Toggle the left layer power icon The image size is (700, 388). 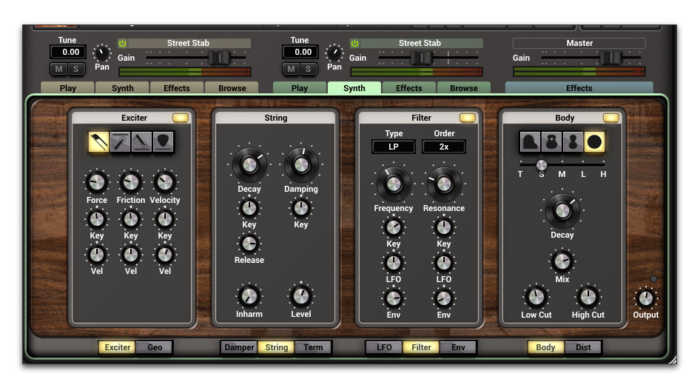[x=122, y=43]
